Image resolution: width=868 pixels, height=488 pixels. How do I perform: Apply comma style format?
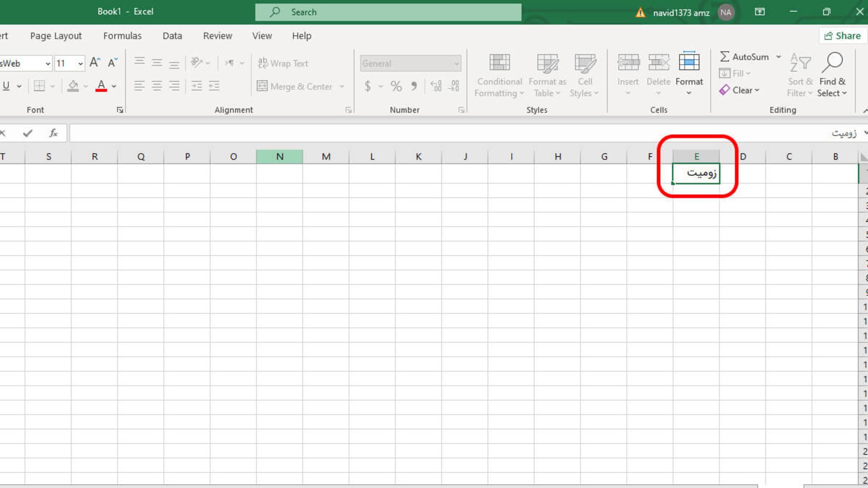click(x=414, y=86)
